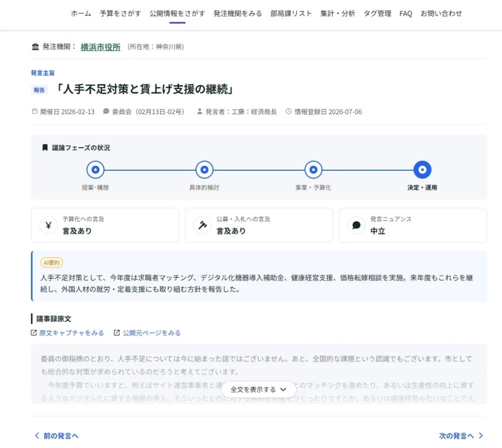Select 公開情報をさがす navigation tab
Image resolution: width=502 pixels, height=448 pixels.
tap(177, 13)
